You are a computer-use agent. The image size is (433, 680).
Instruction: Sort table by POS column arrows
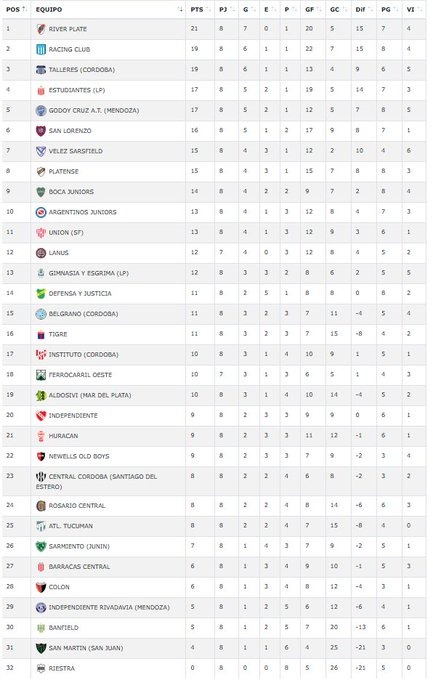tap(24, 10)
